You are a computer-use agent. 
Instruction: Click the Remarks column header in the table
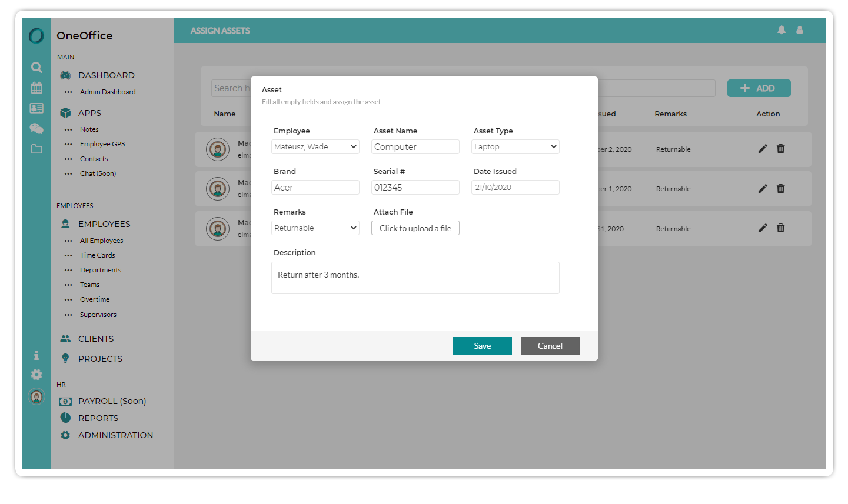click(671, 114)
